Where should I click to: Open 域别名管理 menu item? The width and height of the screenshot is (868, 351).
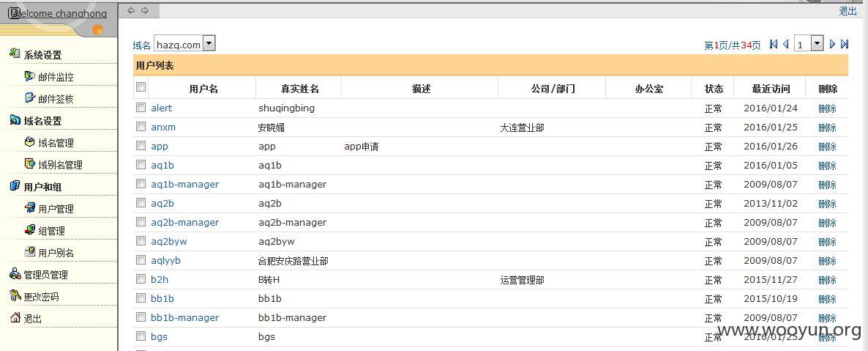(x=60, y=165)
